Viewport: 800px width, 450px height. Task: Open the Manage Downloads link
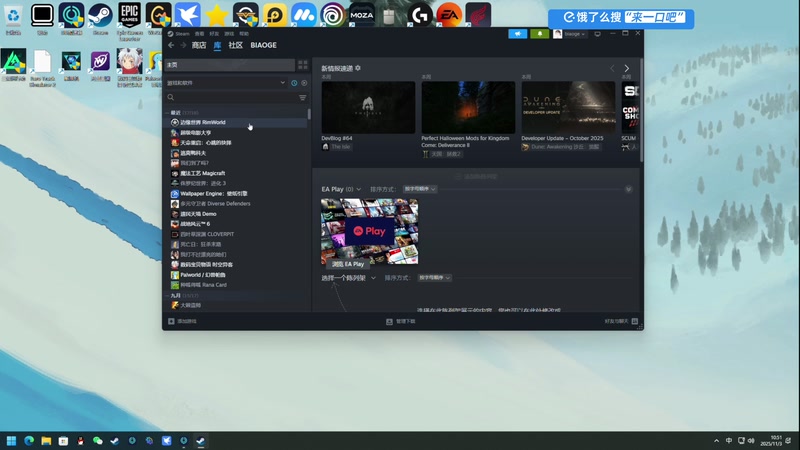[x=401, y=321]
